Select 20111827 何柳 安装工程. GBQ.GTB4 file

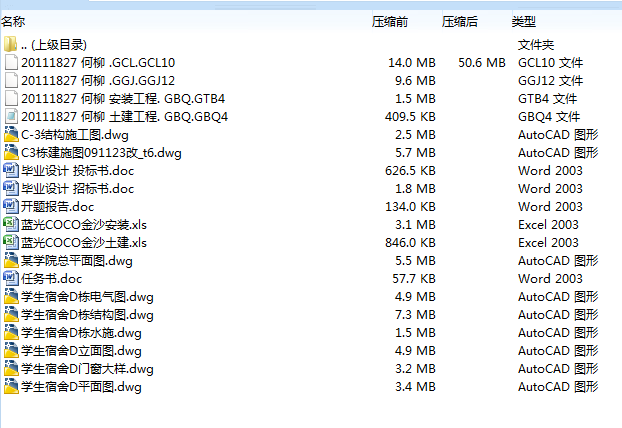(x=122, y=99)
